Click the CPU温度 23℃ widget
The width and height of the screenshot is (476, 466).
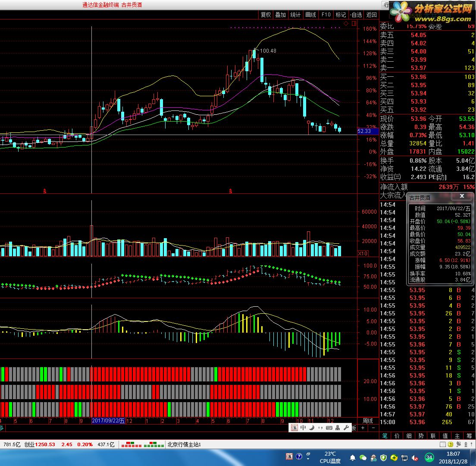(x=330, y=457)
